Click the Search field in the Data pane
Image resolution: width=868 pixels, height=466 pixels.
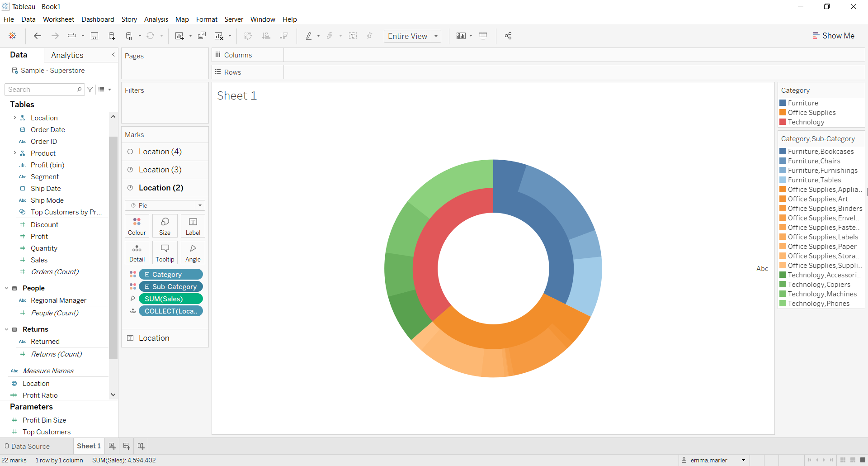pyautogui.click(x=41, y=89)
